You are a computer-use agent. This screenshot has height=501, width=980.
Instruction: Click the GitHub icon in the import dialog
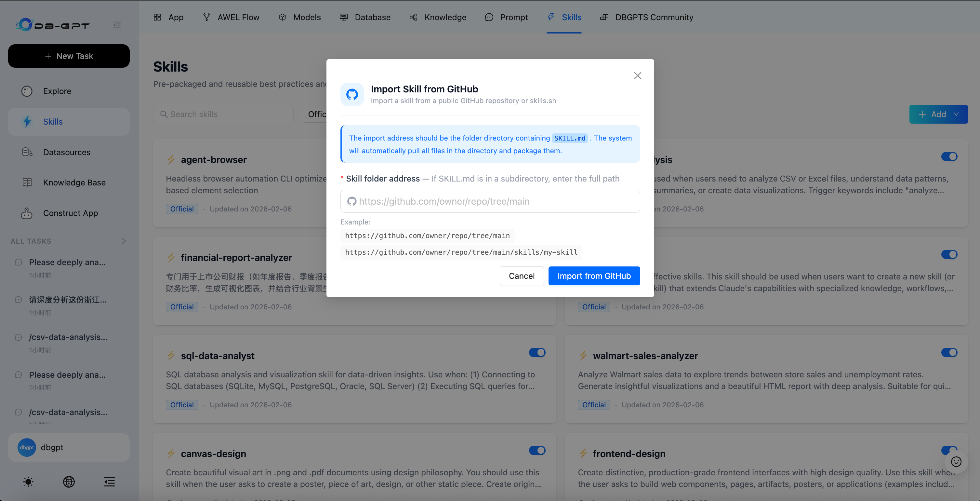coord(352,94)
